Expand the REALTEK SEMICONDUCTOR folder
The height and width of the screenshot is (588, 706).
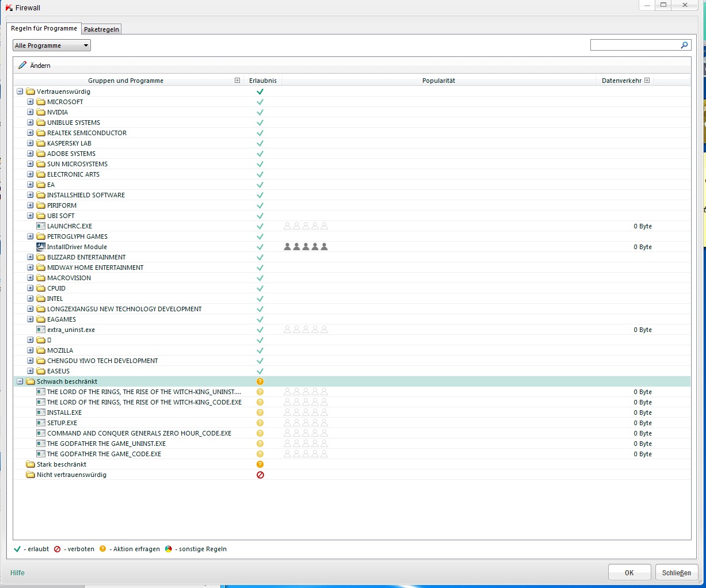coord(30,133)
